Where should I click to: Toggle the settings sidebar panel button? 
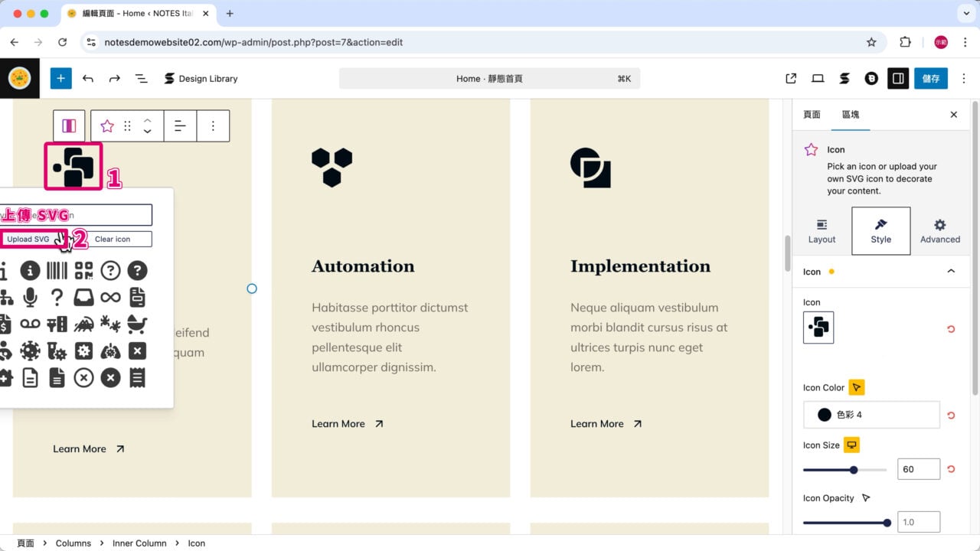(x=897, y=78)
